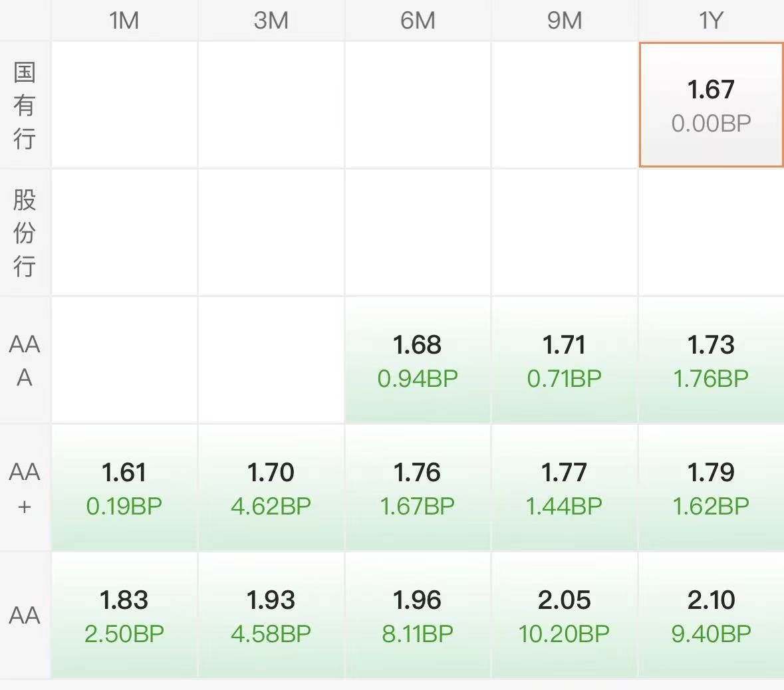Open the AA+ 1M cell showing 1.61
This screenshot has height=690, width=784.
pyautogui.click(x=124, y=488)
